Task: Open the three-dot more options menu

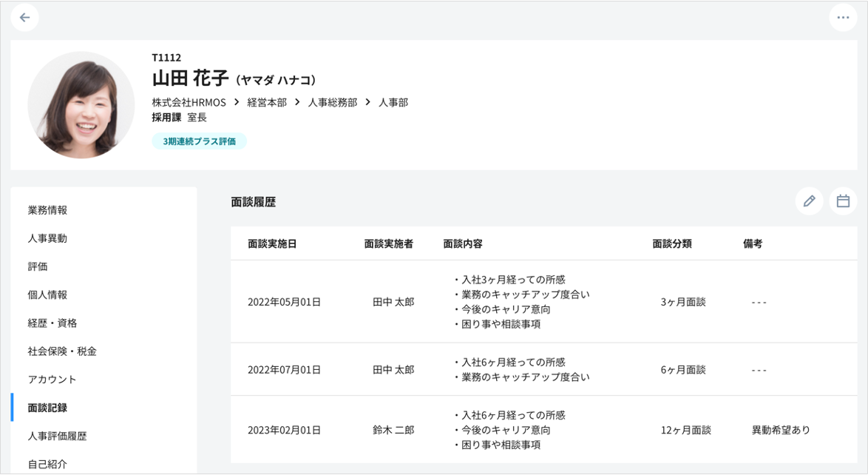Action: click(843, 17)
